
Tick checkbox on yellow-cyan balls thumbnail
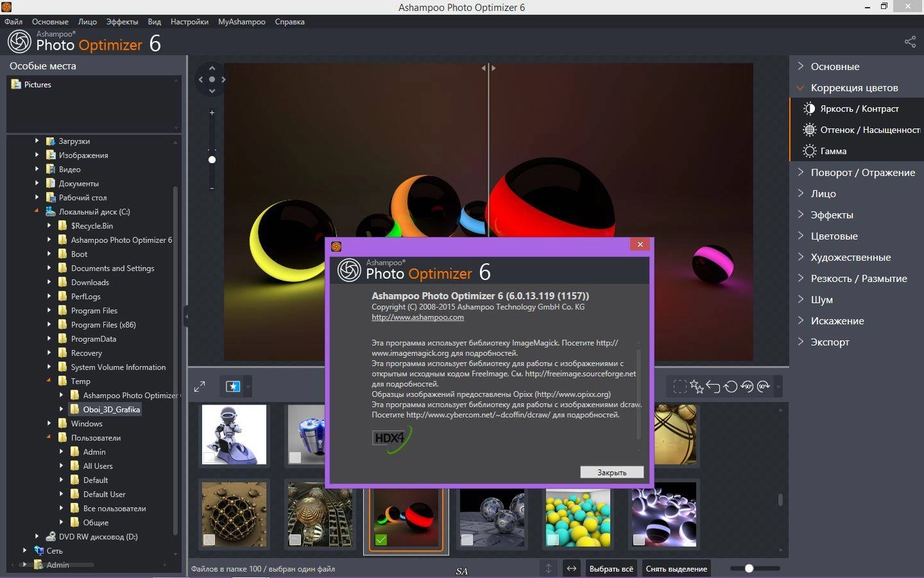pyautogui.click(x=552, y=540)
